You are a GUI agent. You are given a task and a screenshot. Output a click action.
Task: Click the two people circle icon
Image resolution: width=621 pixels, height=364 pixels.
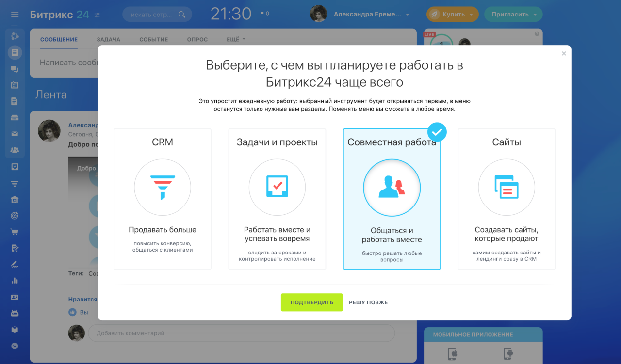coord(392,188)
